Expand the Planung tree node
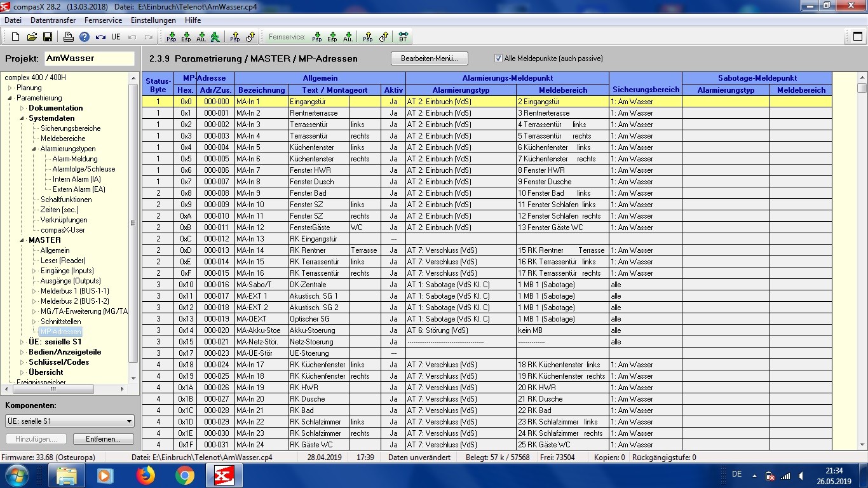 tap(10, 88)
